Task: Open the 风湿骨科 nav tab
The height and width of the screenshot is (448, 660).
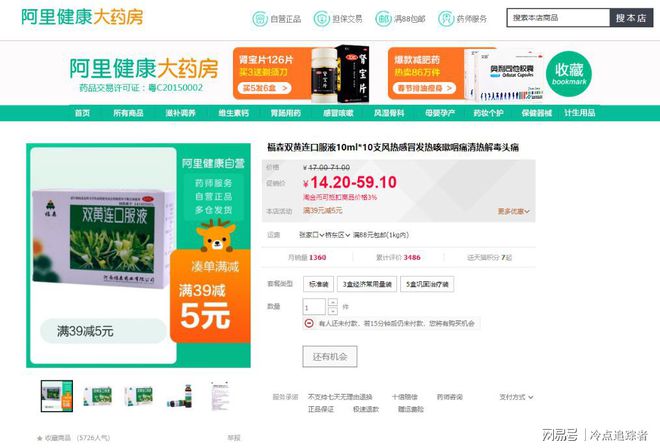Action: click(389, 113)
